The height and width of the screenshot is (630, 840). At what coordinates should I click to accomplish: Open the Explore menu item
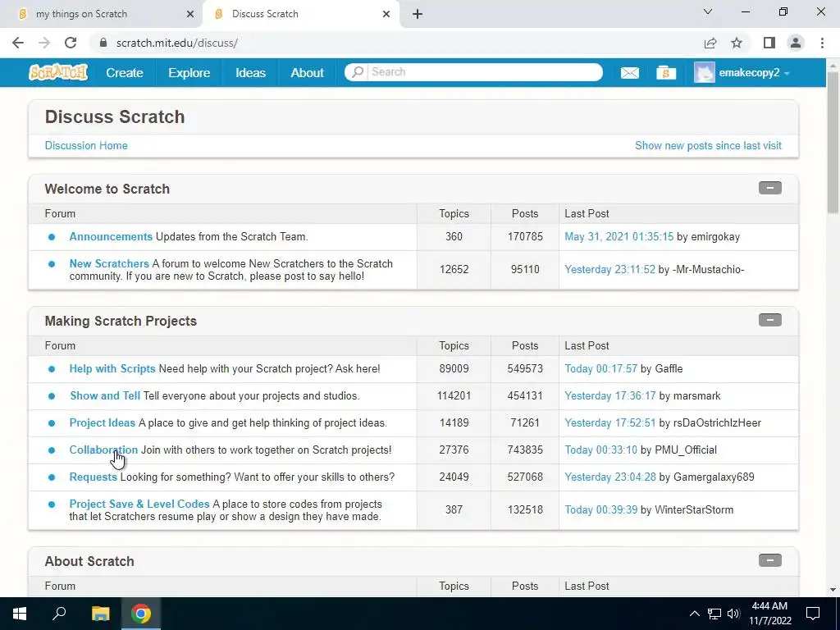(x=189, y=73)
